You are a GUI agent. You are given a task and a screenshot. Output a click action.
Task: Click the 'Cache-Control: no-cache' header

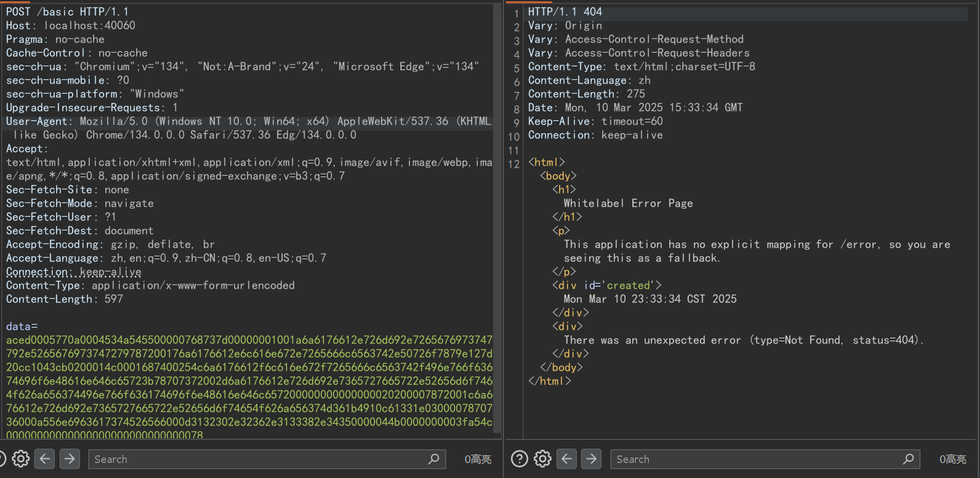[77, 53]
